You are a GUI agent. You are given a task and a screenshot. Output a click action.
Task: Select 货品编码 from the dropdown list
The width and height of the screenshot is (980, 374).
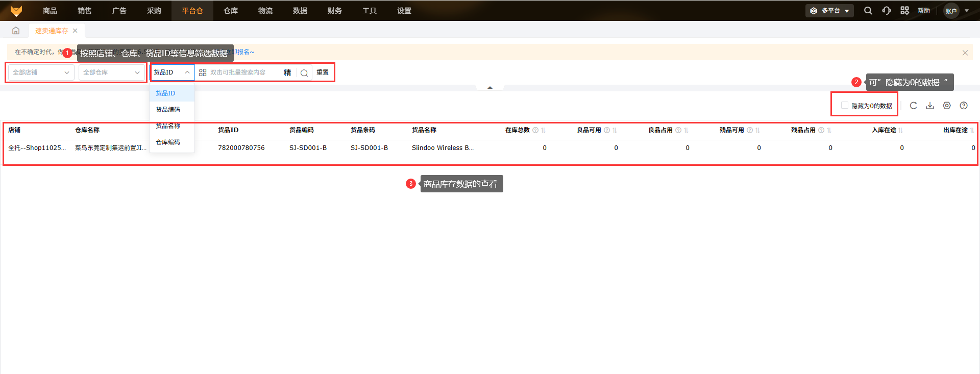pyautogui.click(x=168, y=110)
